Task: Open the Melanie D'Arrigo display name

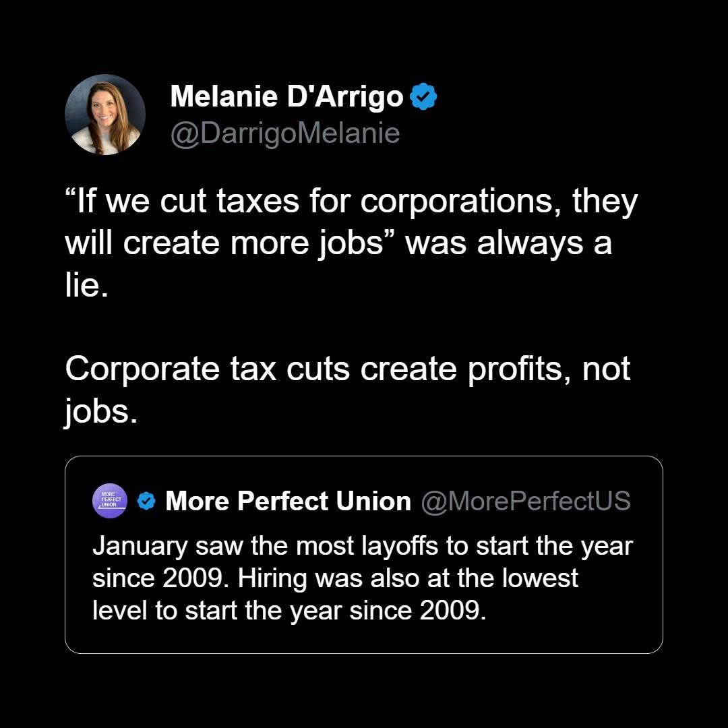Action: pos(286,97)
